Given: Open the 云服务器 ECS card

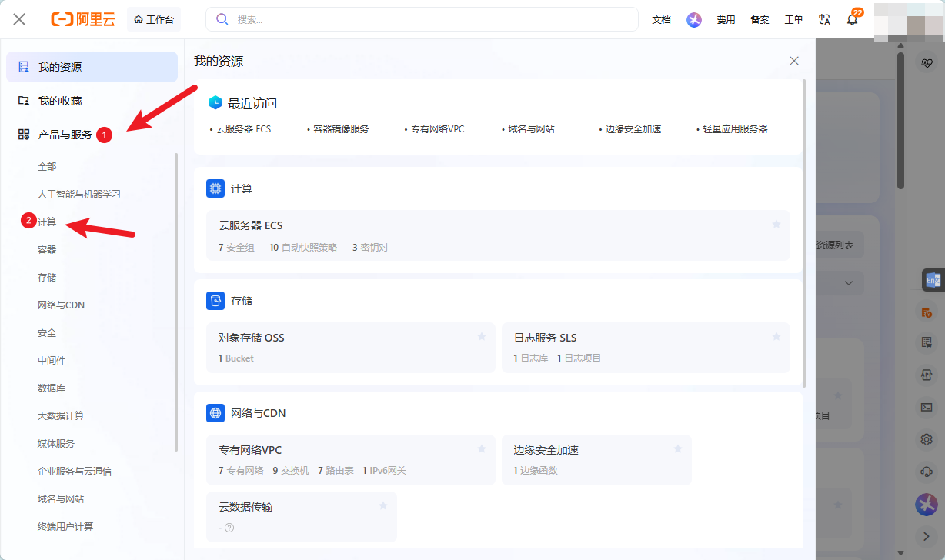Looking at the screenshot, I should [x=498, y=235].
